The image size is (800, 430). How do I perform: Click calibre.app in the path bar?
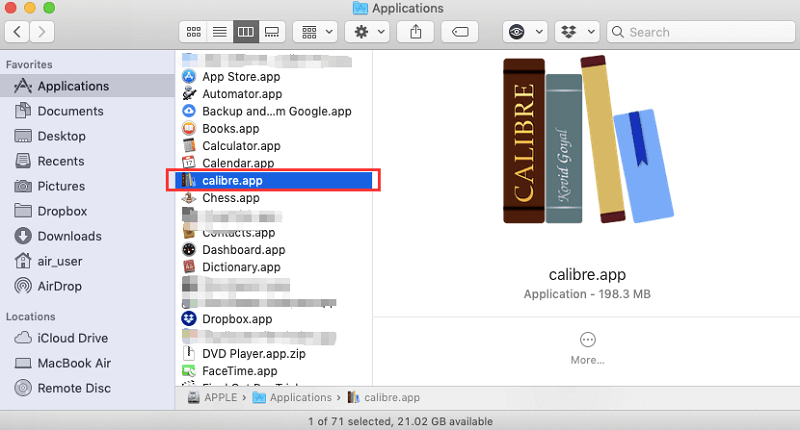pos(384,397)
